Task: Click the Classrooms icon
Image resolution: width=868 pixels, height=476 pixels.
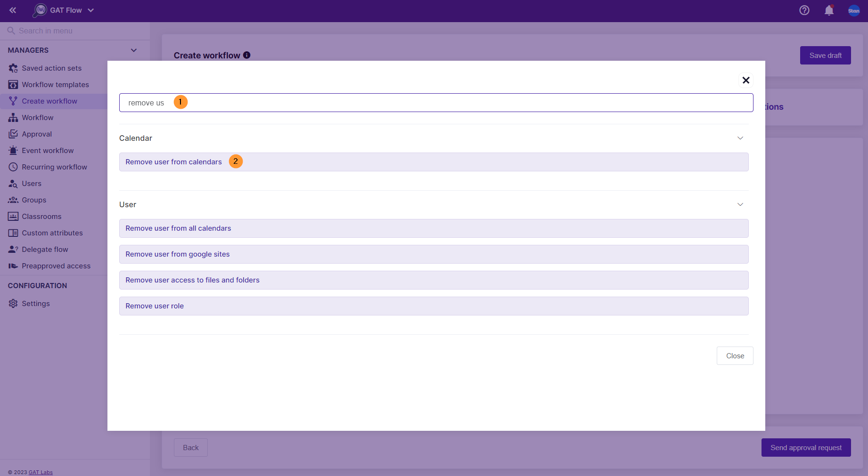Action: 13,217
